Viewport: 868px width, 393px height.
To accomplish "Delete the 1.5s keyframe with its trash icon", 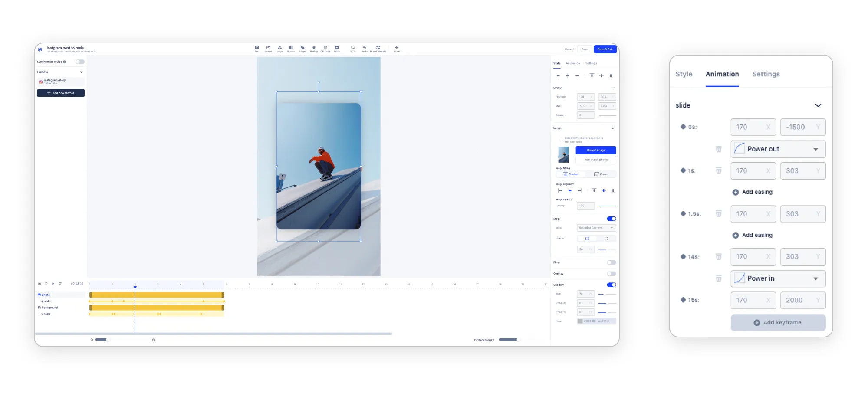I will 719,214.
